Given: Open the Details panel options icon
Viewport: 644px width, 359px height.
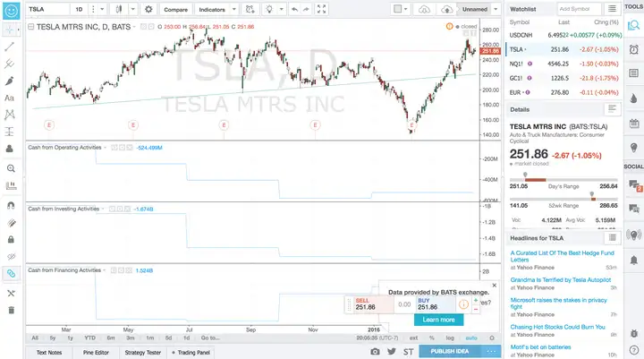Looking at the screenshot, I should click(612, 109).
